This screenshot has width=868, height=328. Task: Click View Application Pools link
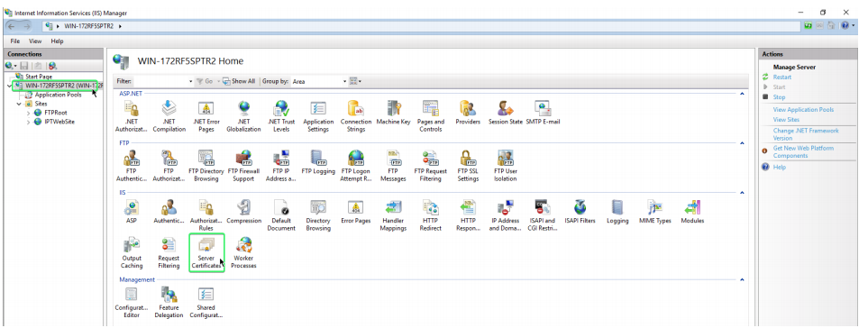click(x=803, y=110)
